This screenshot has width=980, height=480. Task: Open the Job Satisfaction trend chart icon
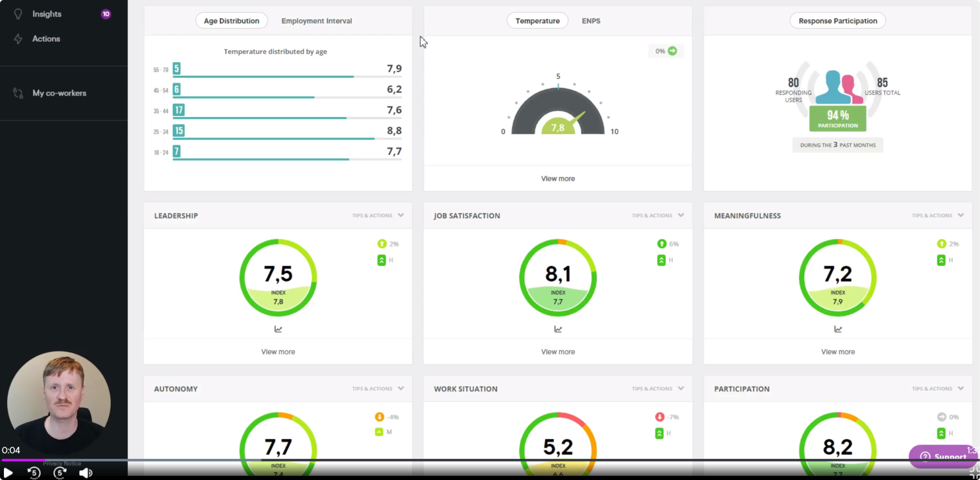pyautogui.click(x=558, y=329)
